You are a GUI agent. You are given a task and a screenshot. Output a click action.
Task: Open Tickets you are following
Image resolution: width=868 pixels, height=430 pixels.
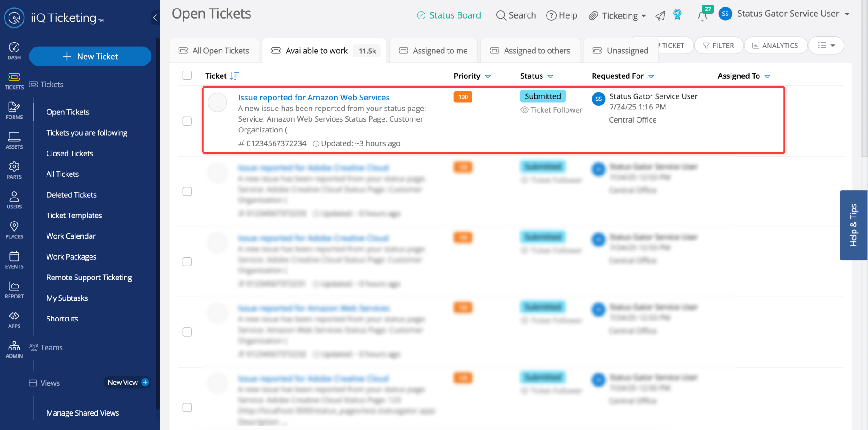87,132
